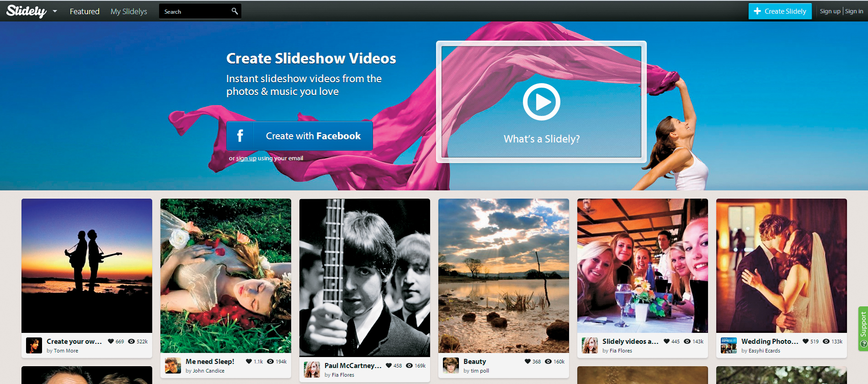Image resolution: width=868 pixels, height=384 pixels.
Task: Click the Sign up link in header
Action: click(x=830, y=11)
